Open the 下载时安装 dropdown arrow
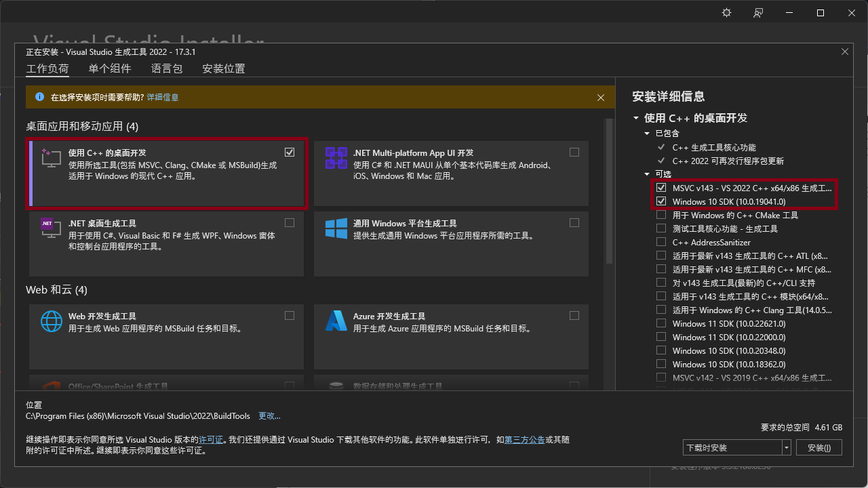The image size is (868, 488). [786, 447]
